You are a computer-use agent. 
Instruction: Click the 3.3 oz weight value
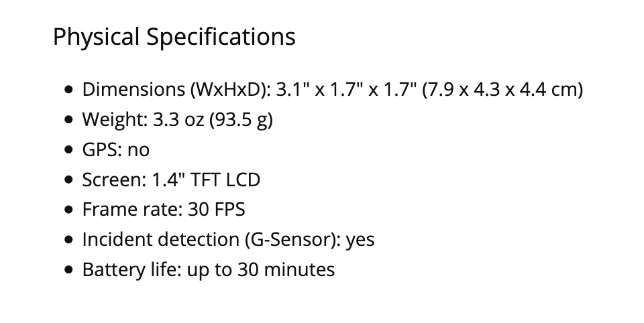178,120
